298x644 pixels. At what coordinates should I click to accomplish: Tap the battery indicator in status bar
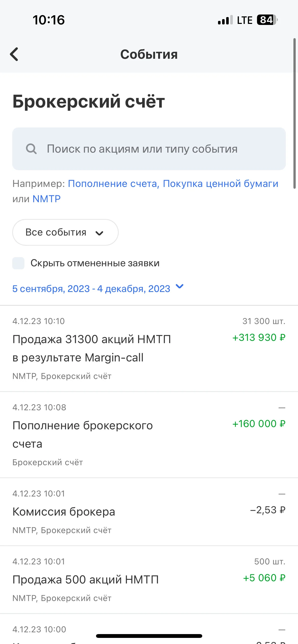click(267, 20)
